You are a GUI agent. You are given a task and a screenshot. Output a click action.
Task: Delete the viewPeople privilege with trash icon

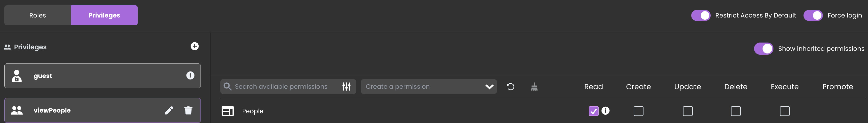tap(188, 110)
